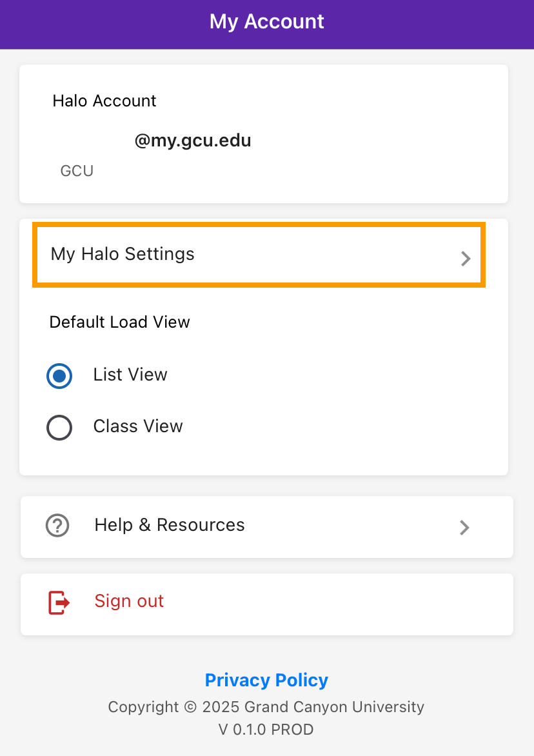Select the Class View radio button
This screenshot has width=534, height=756.
[x=59, y=427]
